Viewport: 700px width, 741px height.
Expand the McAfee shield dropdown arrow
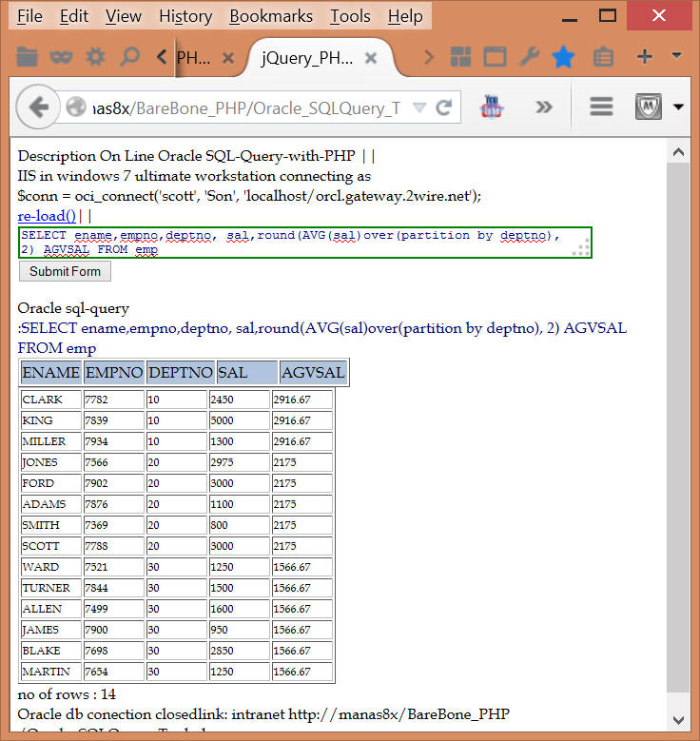click(679, 107)
